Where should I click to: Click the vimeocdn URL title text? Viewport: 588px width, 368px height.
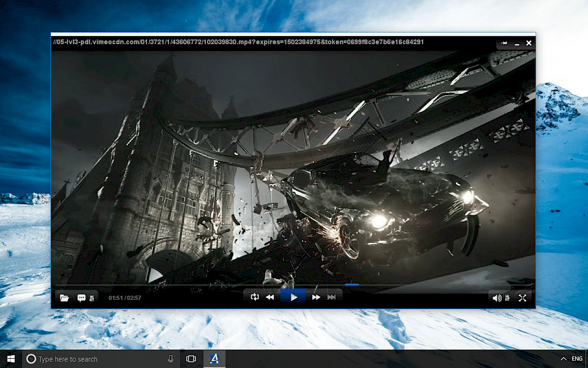(238, 42)
